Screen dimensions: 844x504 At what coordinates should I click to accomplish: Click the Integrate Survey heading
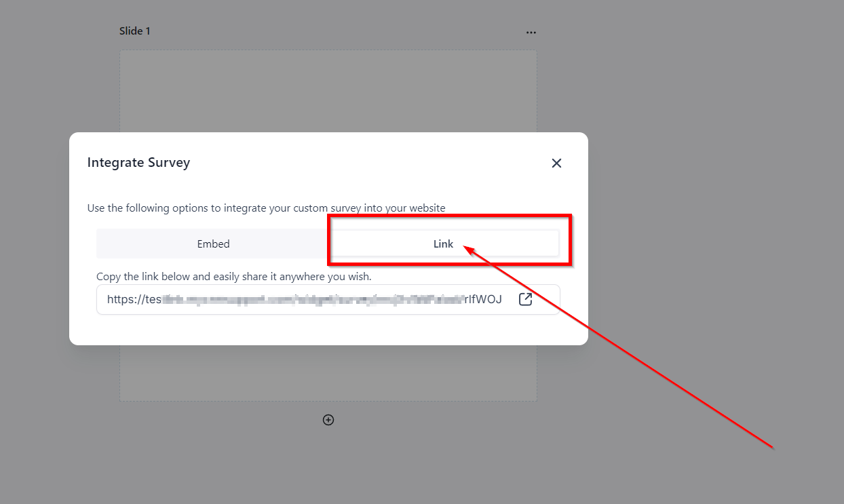click(x=138, y=163)
